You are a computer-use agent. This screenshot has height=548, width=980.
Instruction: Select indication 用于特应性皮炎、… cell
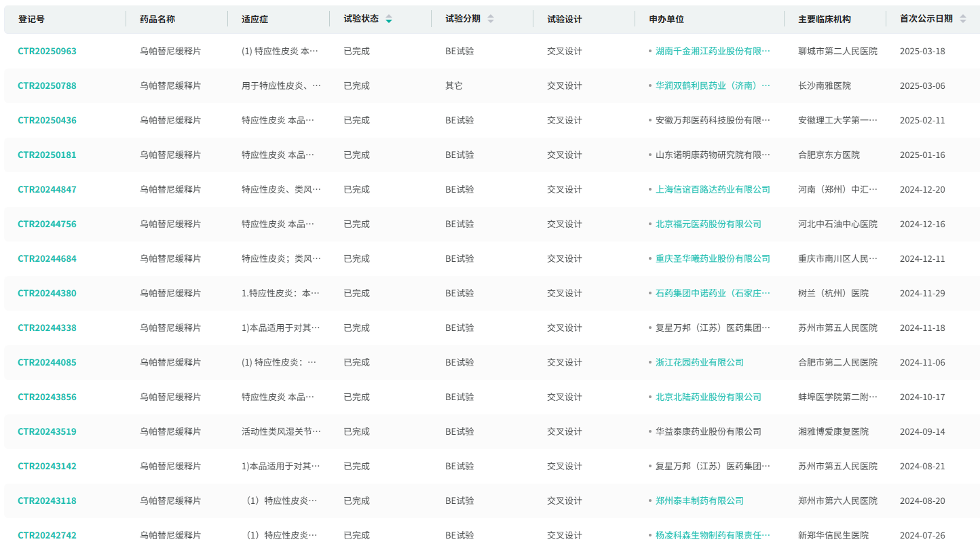(281, 85)
